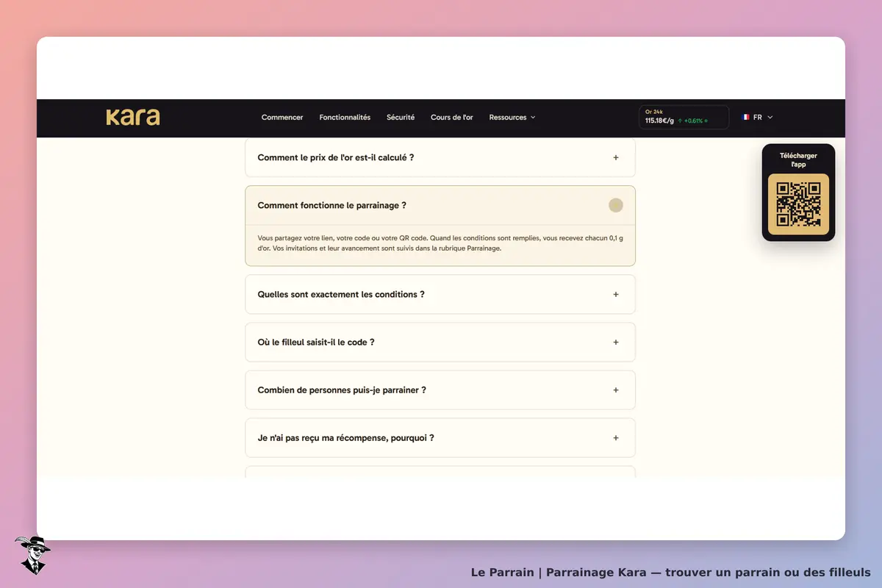Go to the Kara logo home link
882x588 pixels.
tap(133, 117)
